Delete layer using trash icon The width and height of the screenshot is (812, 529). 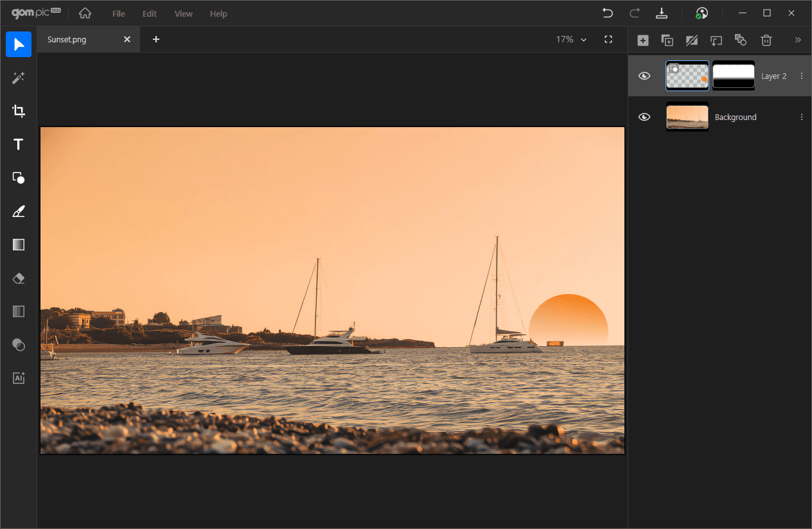pos(766,40)
